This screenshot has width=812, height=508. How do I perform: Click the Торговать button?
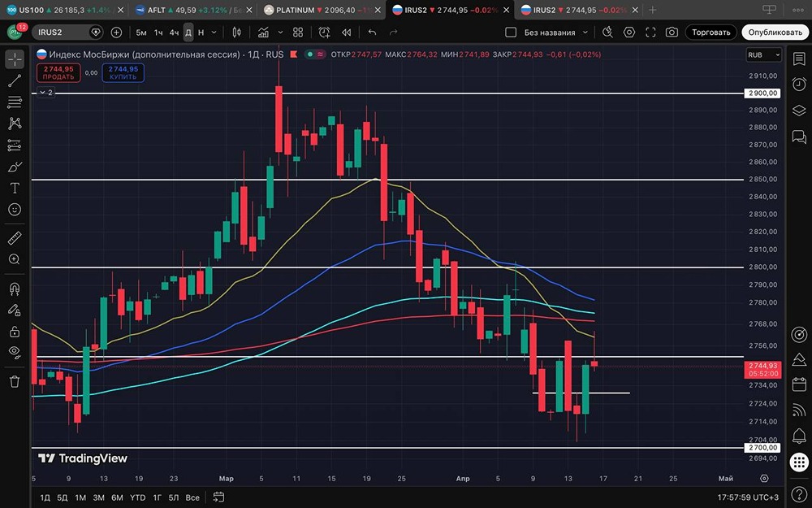[711, 33]
